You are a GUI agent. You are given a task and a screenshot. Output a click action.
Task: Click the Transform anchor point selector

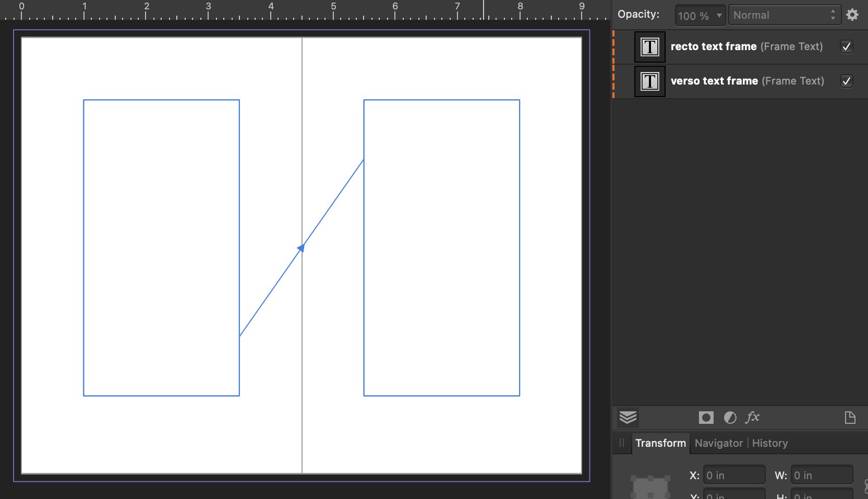[x=650, y=487]
